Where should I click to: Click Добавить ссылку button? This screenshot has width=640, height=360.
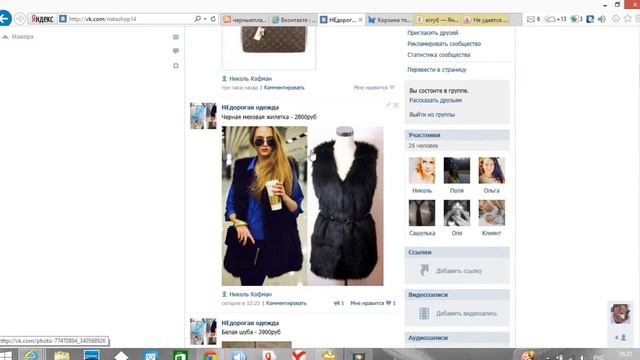pyautogui.click(x=458, y=271)
